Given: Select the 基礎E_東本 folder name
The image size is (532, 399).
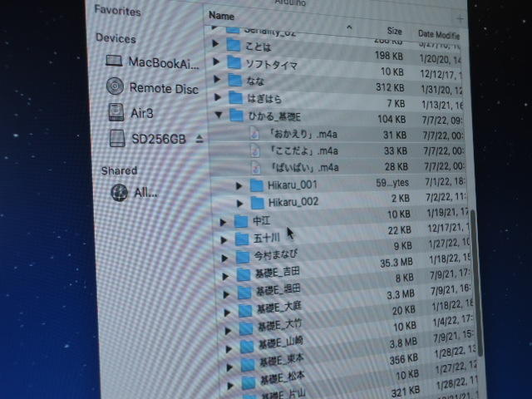Looking at the screenshot, I should [x=282, y=360].
